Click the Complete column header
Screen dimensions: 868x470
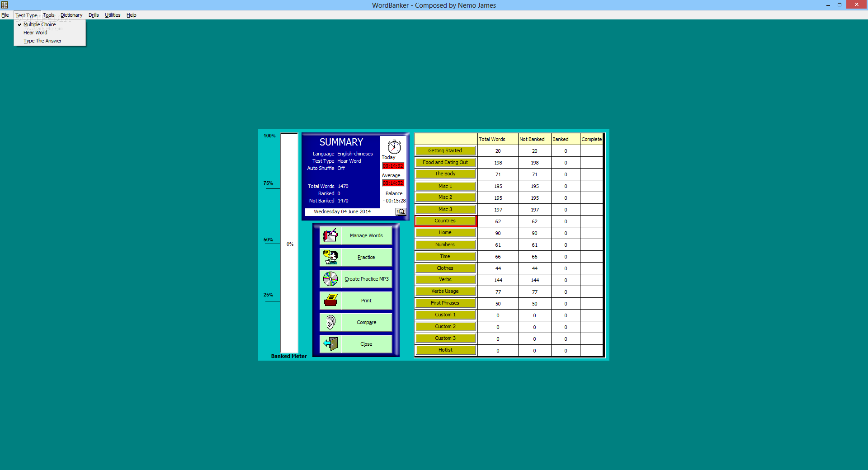click(592, 139)
